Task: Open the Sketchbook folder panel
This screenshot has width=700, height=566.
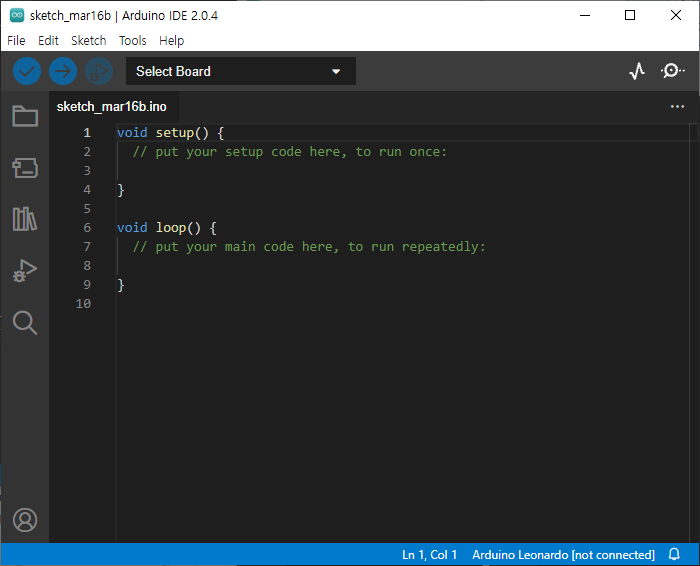Action: [25, 116]
